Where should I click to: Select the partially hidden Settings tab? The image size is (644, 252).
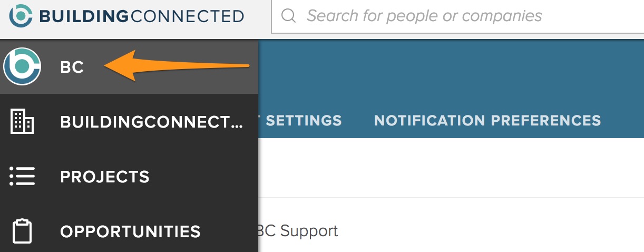click(303, 121)
